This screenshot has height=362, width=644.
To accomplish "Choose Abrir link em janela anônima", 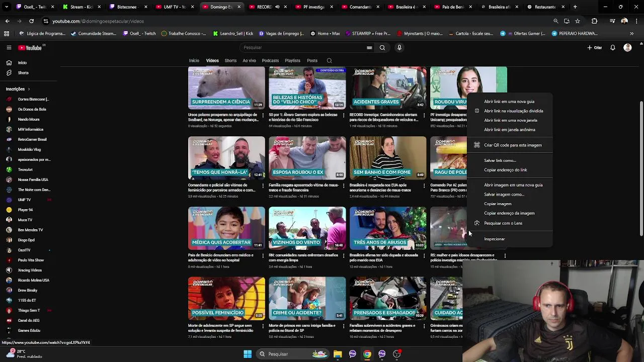I will 510,130.
